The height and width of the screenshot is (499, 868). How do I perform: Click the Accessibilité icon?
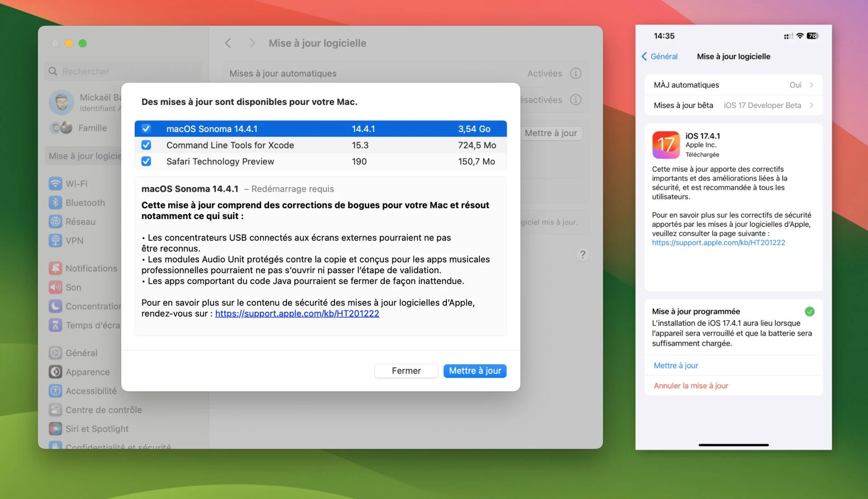[x=55, y=391]
